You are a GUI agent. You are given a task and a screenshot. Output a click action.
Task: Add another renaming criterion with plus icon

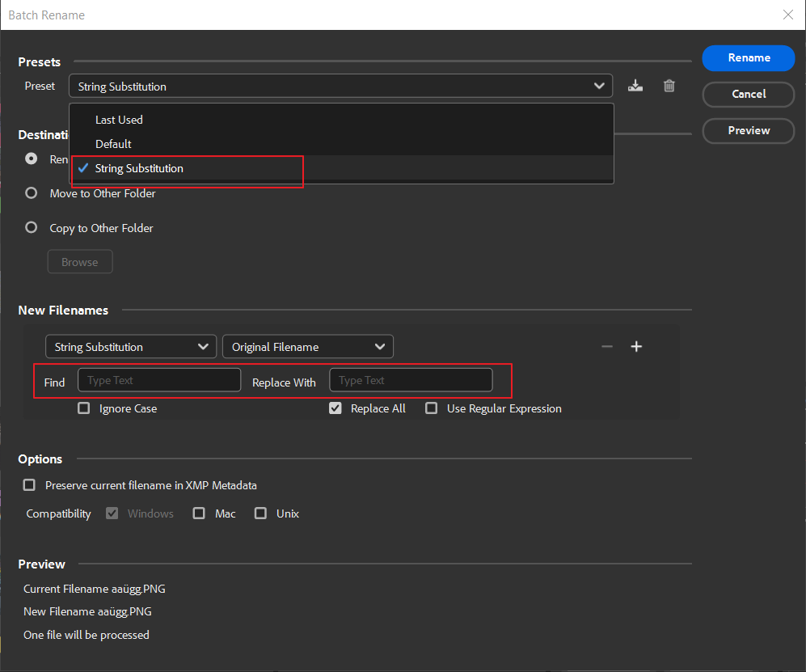(636, 346)
